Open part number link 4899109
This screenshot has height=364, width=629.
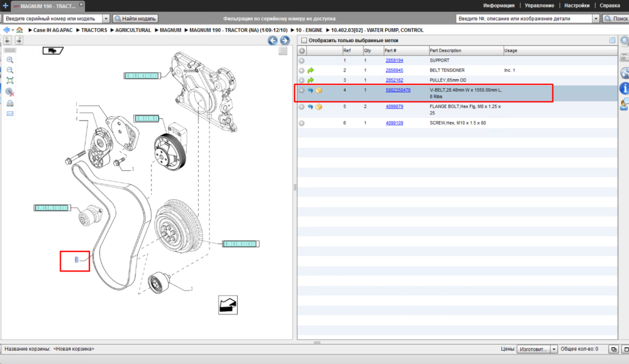(394, 123)
